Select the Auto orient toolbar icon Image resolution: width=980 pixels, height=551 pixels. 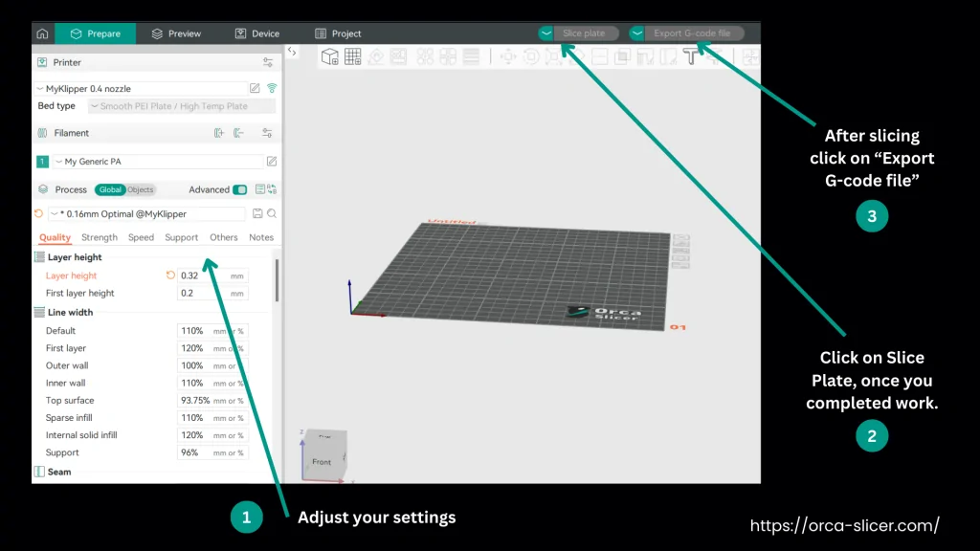click(376, 56)
